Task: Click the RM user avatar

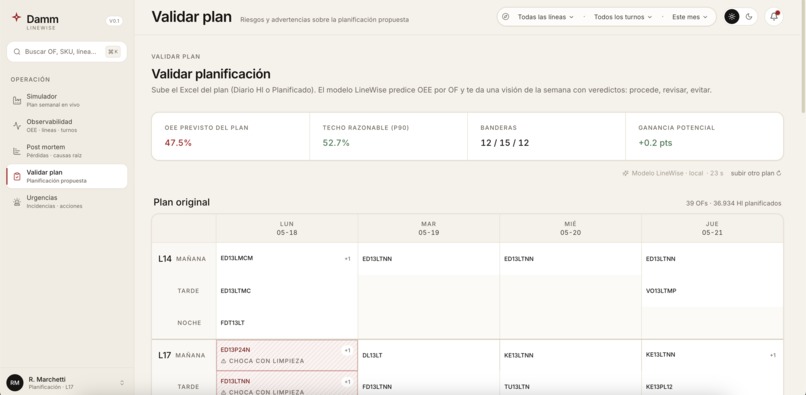Action: point(15,383)
